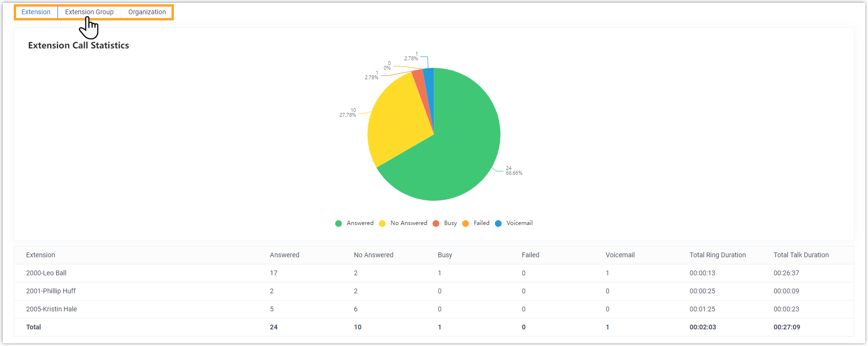
Task: Open the Extension Group tab
Action: [x=89, y=12]
